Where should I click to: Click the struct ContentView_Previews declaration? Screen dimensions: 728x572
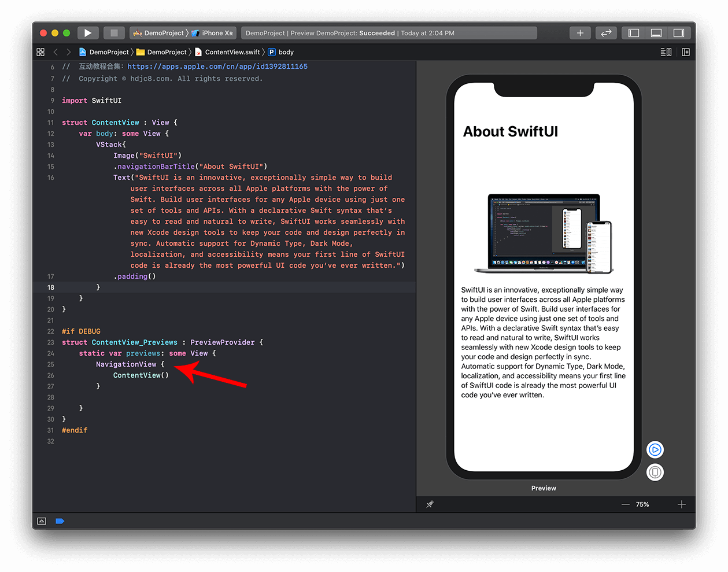(162, 342)
